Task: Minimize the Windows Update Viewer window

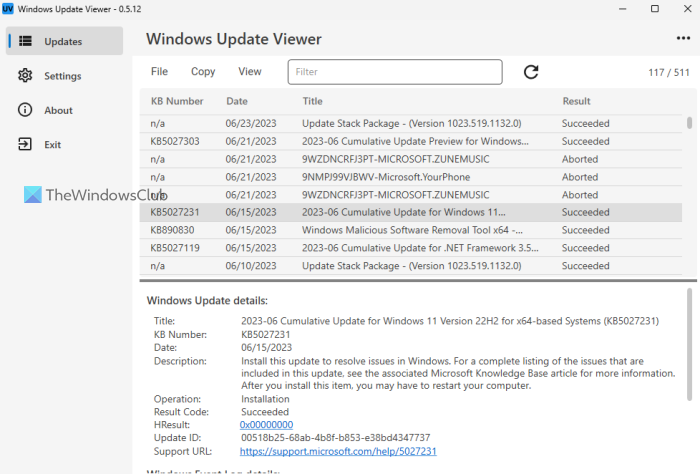Action: (623, 9)
